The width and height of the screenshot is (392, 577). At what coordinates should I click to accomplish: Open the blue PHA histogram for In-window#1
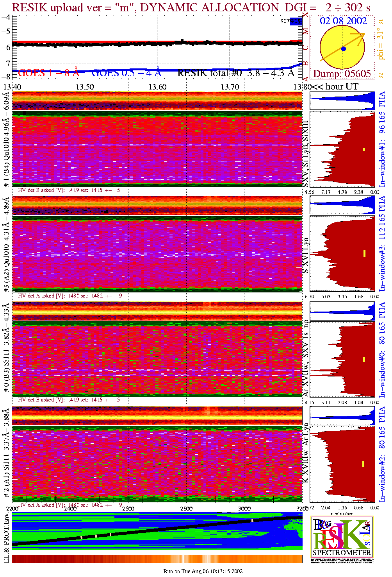[342, 101]
